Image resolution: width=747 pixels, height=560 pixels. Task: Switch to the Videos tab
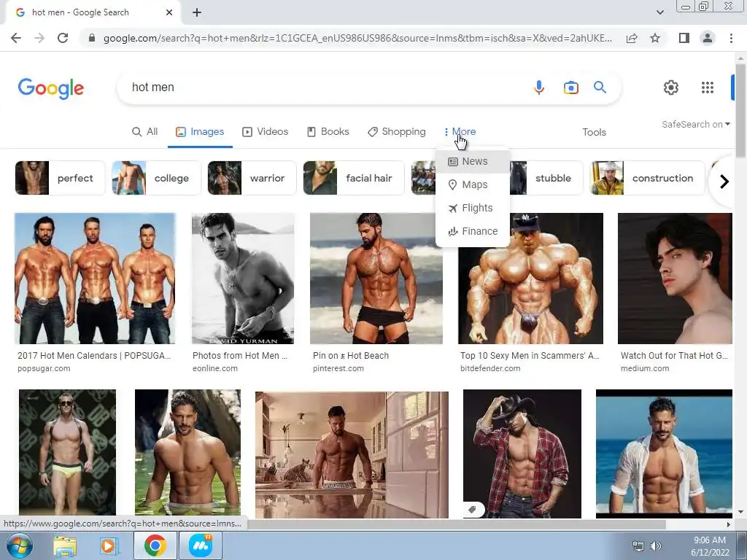(x=266, y=132)
